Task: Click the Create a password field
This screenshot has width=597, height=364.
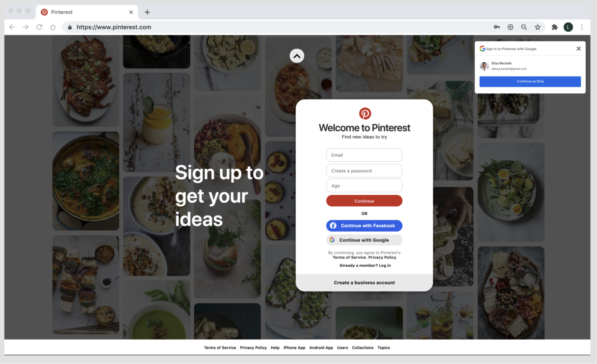Action: coord(364,170)
